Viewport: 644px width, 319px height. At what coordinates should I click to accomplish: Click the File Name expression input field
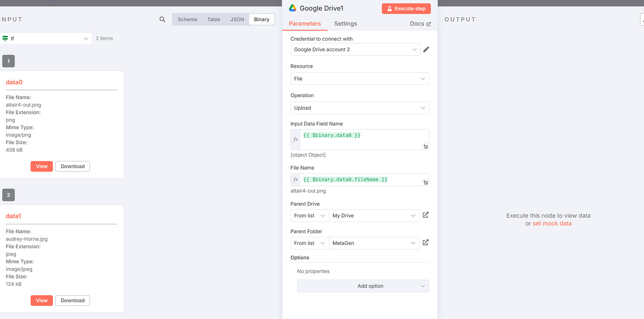(x=359, y=180)
